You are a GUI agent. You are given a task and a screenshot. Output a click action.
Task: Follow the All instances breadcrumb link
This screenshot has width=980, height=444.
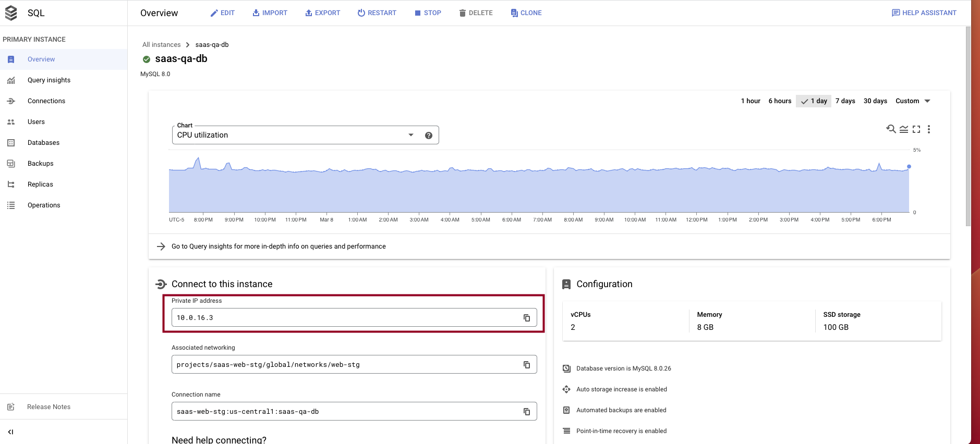click(x=162, y=45)
